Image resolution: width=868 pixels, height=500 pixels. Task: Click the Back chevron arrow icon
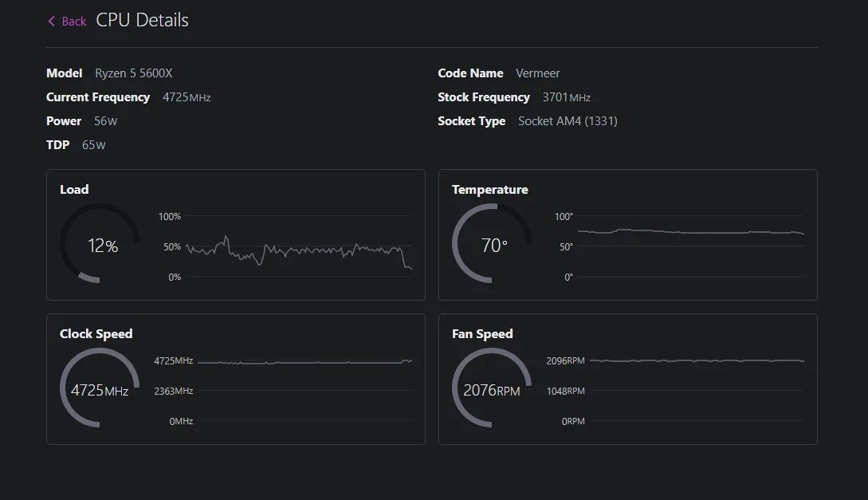point(52,22)
